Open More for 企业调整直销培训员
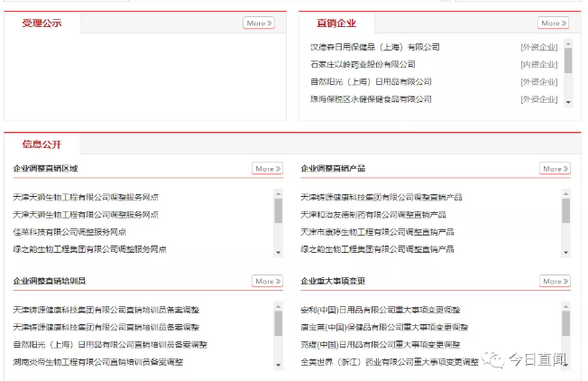Image resolution: width=588 pixels, height=381 pixels. pyautogui.click(x=267, y=281)
